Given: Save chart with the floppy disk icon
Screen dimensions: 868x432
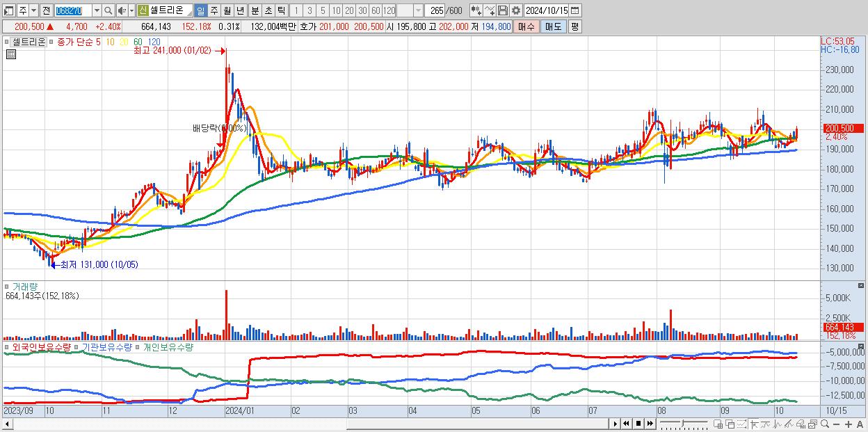Looking at the screenshot, I should 503,10.
